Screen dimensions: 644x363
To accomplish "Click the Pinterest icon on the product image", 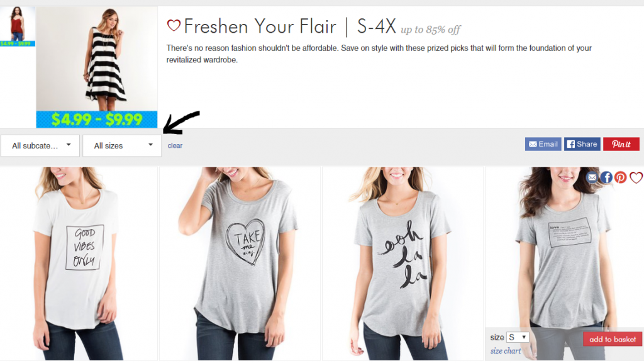I will click(621, 177).
